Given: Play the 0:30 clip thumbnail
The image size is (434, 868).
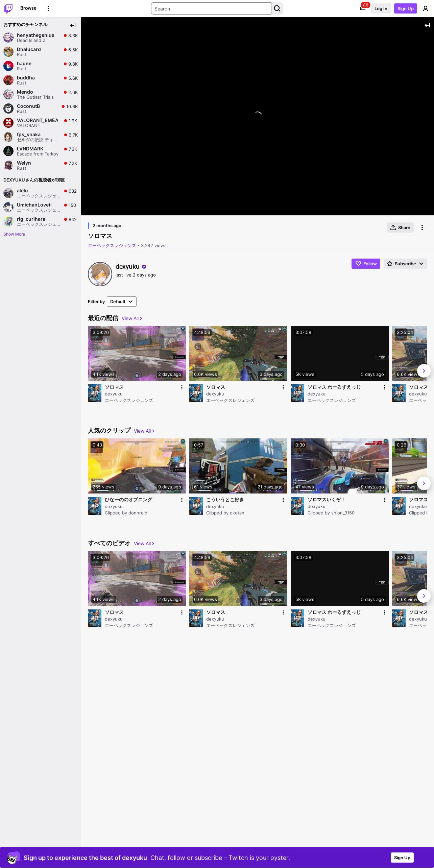Looking at the screenshot, I should 340,466.
